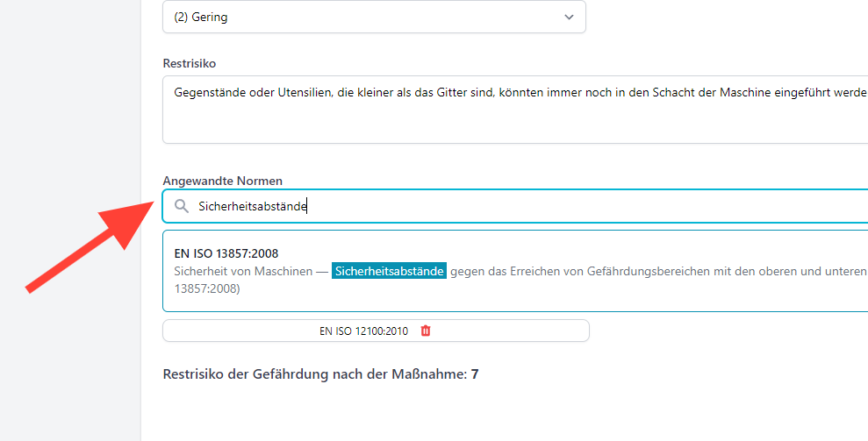Viewport: 868px width, 441px height.
Task: Focus the Angewandte Normen search field
Action: point(515,206)
